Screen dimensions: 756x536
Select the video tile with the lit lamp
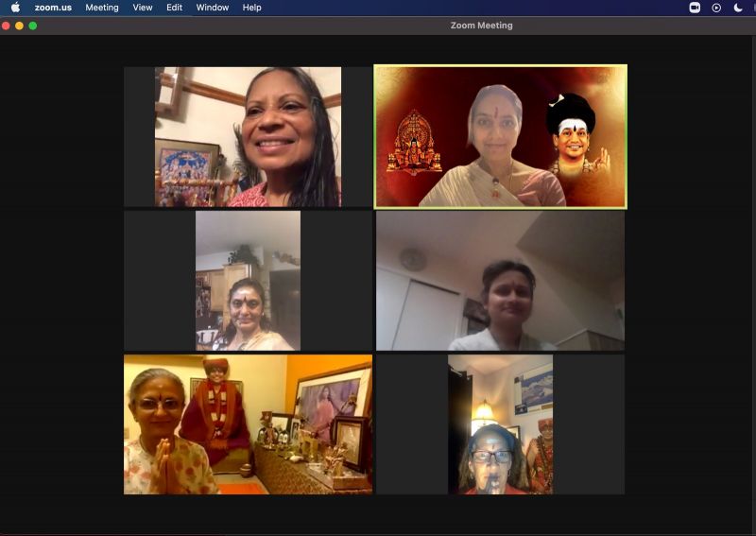(500, 424)
